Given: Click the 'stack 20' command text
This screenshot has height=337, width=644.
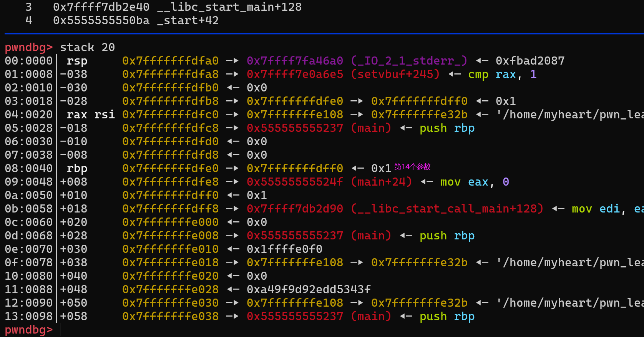Looking at the screenshot, I should click(x=87, y=47).
